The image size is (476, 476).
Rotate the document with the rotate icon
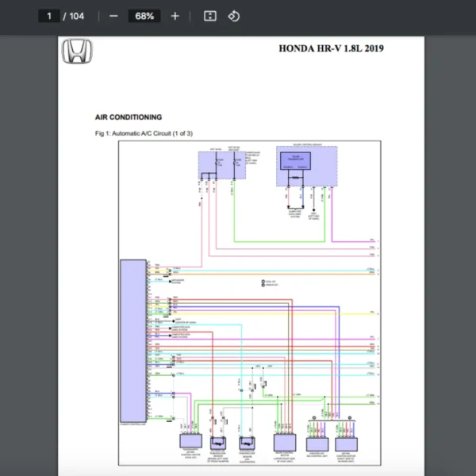233,16
